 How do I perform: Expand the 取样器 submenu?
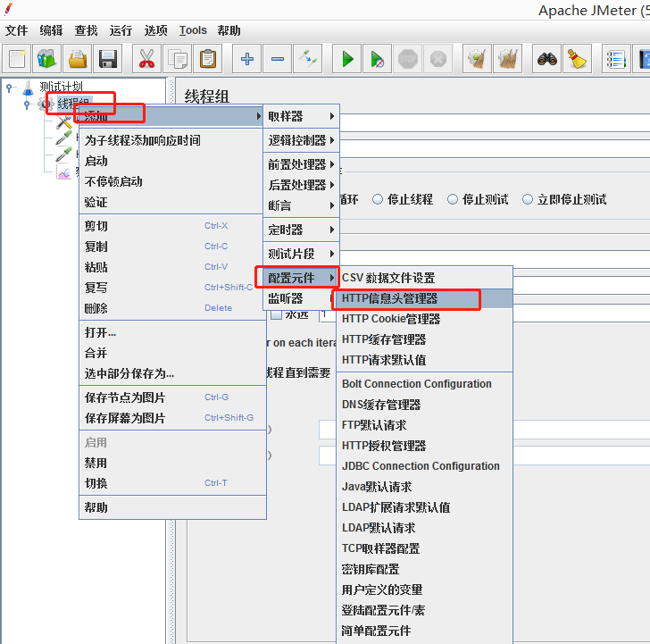(x=302, y=116)
